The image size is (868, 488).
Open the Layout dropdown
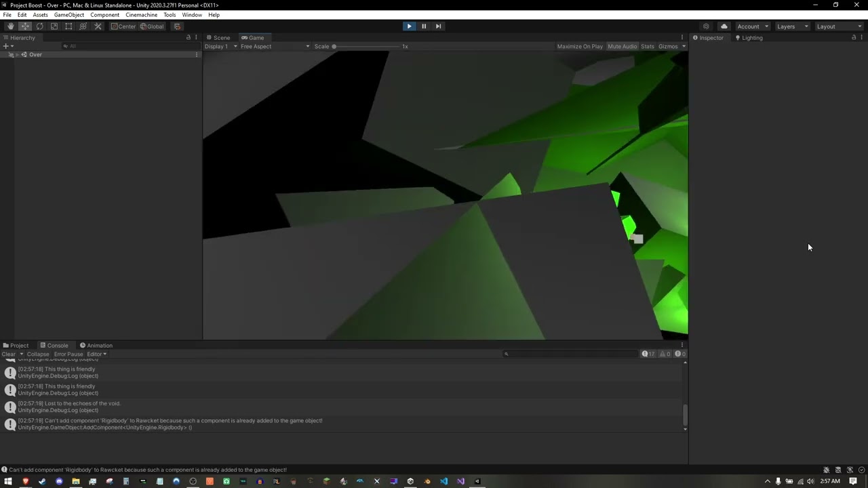[839, 26]
